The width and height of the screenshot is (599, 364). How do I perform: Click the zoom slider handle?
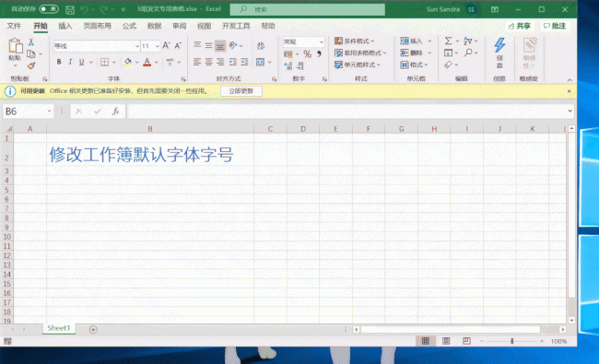click(x=511, y=341)
